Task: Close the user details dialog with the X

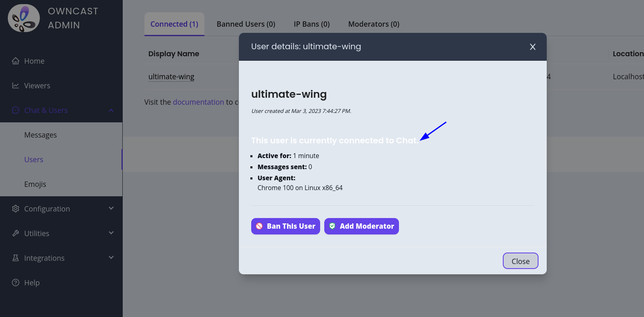Action: [533, 47]
